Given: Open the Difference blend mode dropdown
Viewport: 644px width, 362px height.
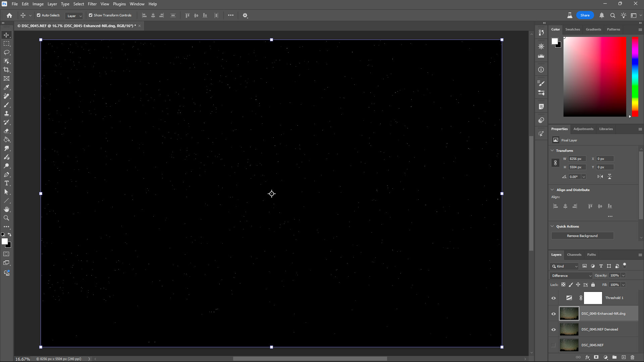Looking at the screenshot, I should point(571,275).
